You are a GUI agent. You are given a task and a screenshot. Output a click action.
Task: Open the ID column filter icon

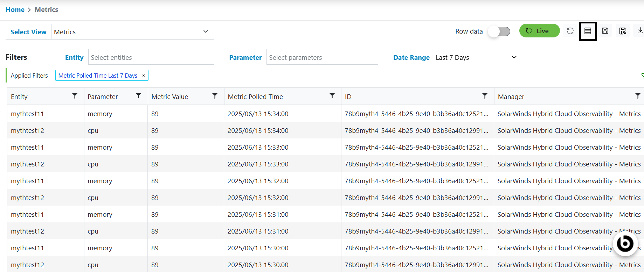485,96
